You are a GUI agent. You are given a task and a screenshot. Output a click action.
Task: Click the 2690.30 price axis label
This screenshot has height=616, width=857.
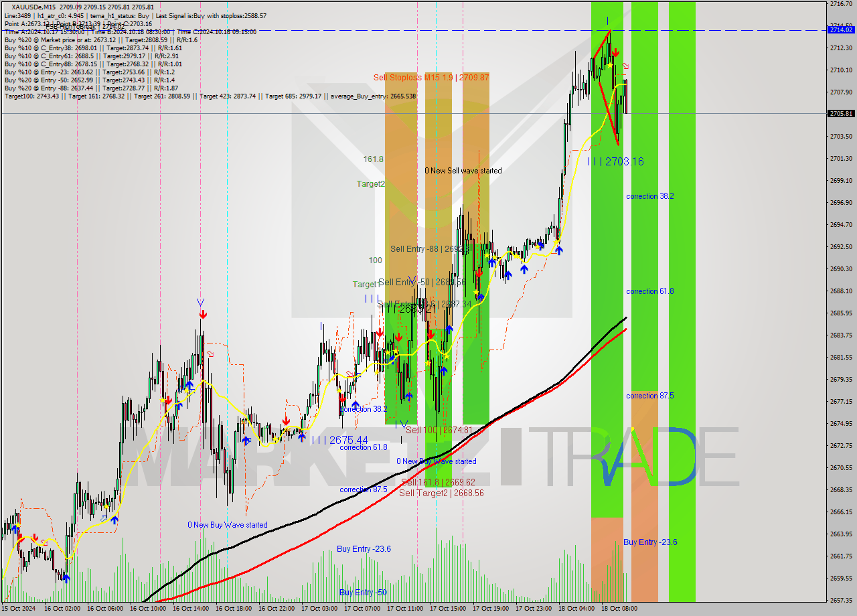(x=840, y=269)
